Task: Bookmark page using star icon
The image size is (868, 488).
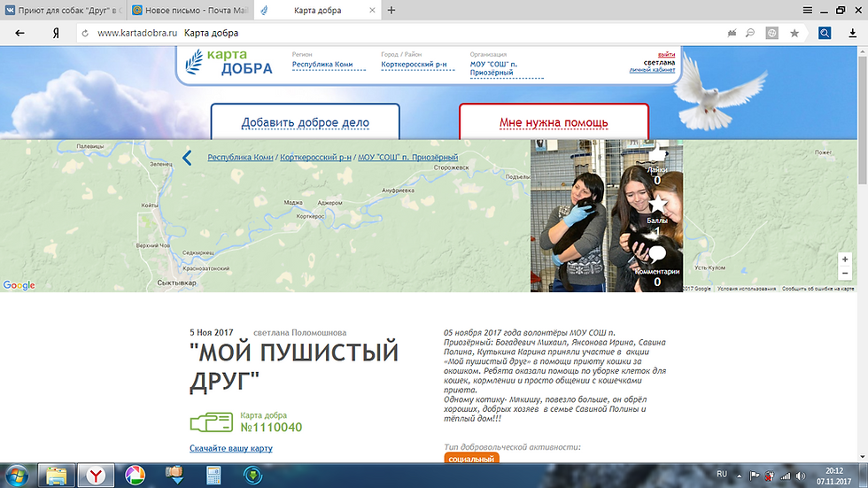Action: [x=794, y=33]
